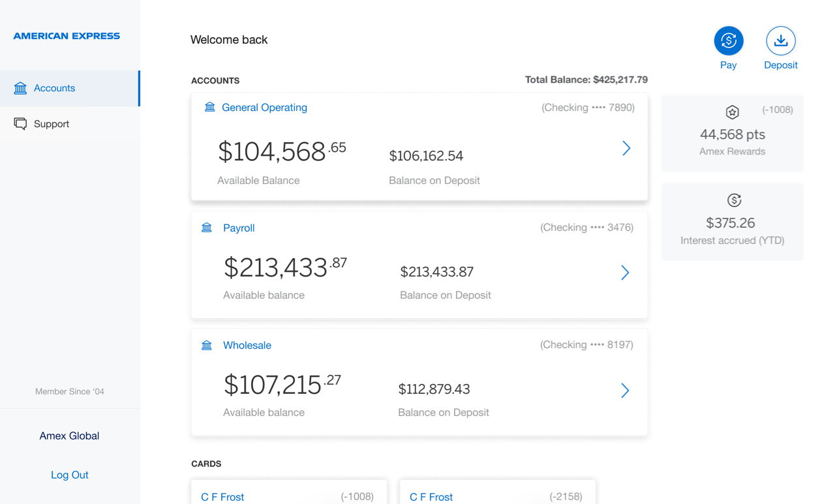
Task: Open the Support menu item
Action: [x=70, y=124]
